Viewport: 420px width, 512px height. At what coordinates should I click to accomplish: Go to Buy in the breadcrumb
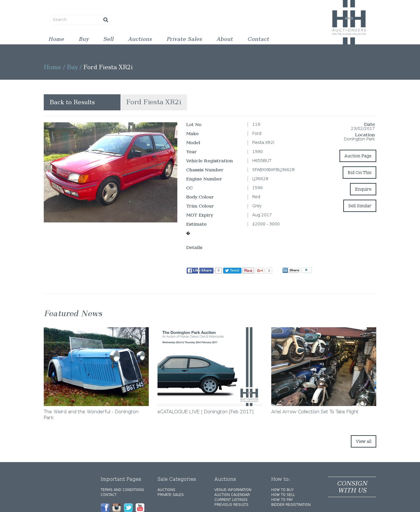[72, 67]
